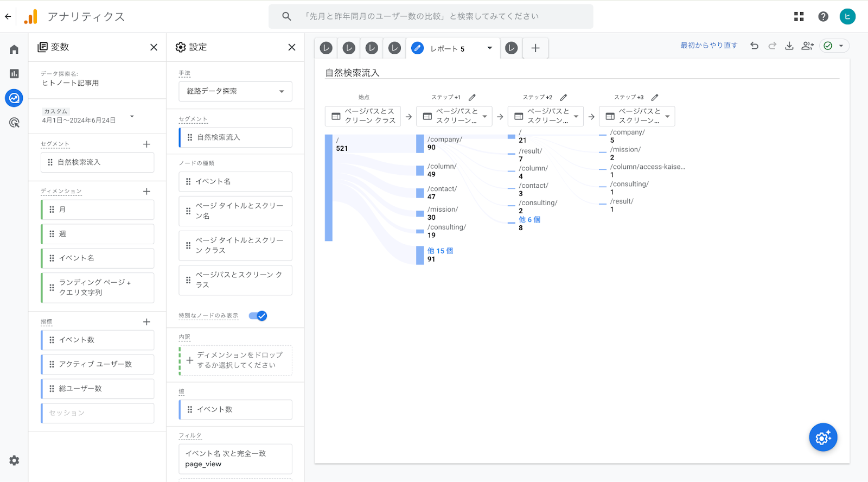Edit the exploration name ヒトノート記事用
The width and height of the screenshot is (868, 482).
[x=71, y=83]
